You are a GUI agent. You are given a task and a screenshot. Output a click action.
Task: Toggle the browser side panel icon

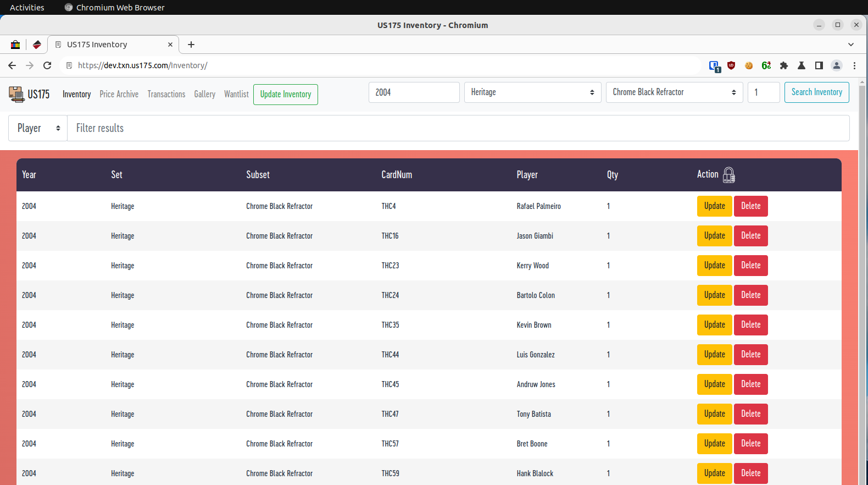click(819, 65)
